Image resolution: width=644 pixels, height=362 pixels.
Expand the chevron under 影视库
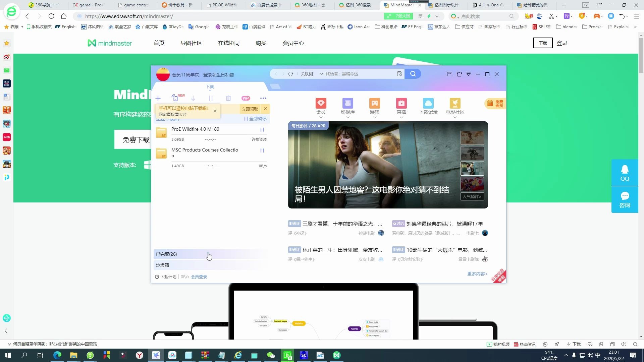coord(348,117)
